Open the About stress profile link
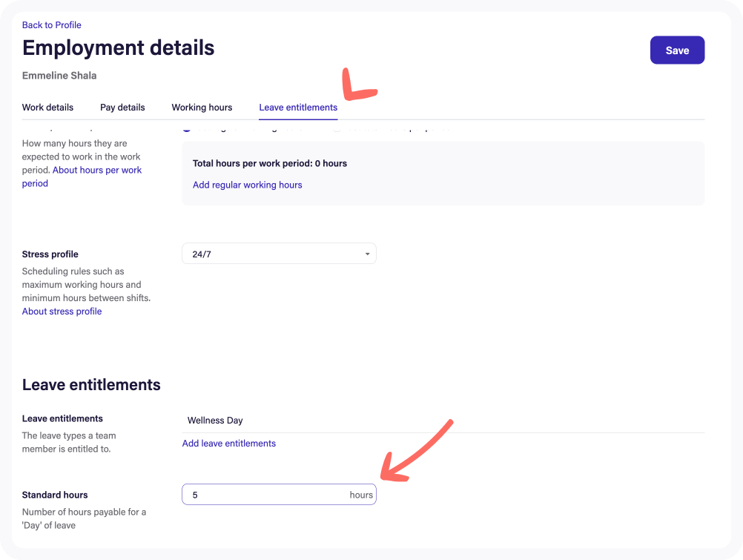Screen dimensions: 743x560 tap(62, 312)
